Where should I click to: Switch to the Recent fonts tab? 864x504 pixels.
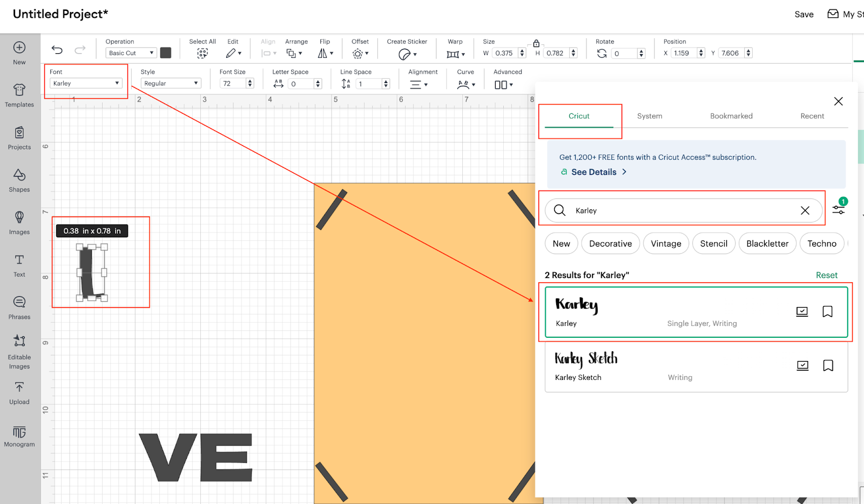click(812, 116)
